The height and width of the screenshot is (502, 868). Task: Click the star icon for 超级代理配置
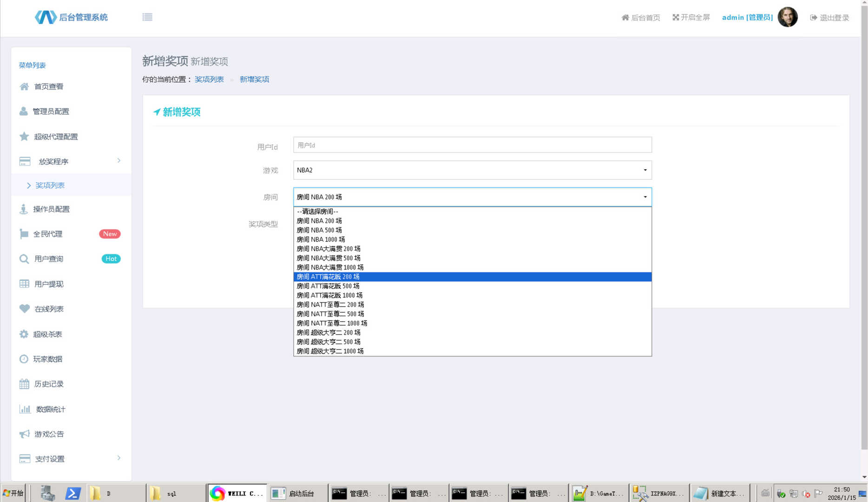click(24, 136)
